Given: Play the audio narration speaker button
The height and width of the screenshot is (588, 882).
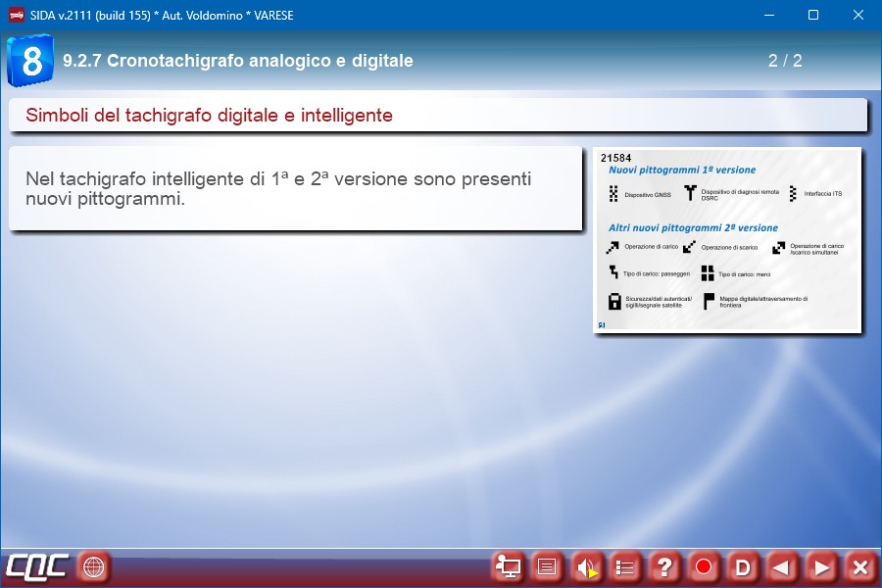Looking at the screenshot, I should point(586,566).
